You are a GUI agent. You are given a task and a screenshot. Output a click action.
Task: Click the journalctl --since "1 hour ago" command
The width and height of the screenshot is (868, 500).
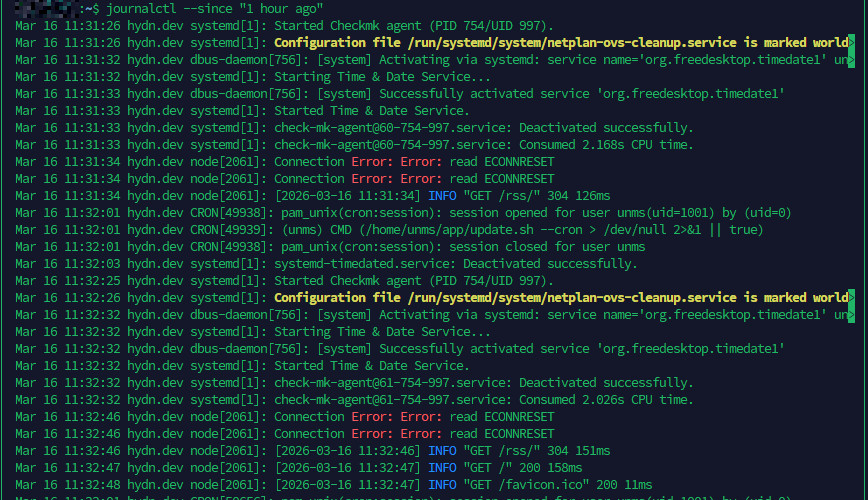tap(215, 9)
